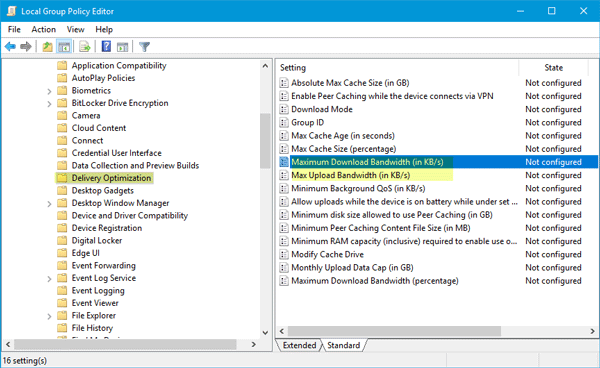Screen dimensions: 600x368
Task: Expand the File Explorer tree node
Action: click(49, 316)
